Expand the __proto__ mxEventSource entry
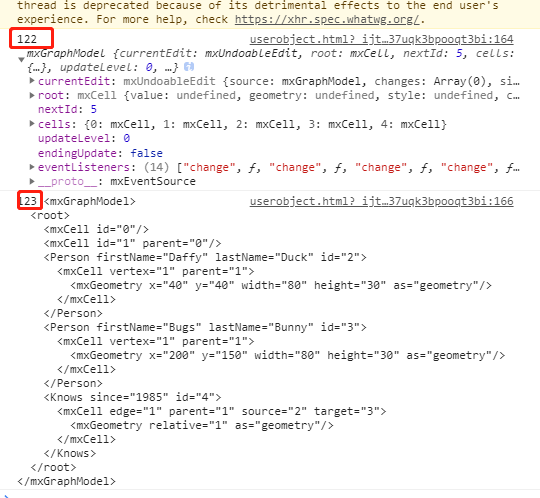This screenshot has width=540, height=498. [32, 181]
